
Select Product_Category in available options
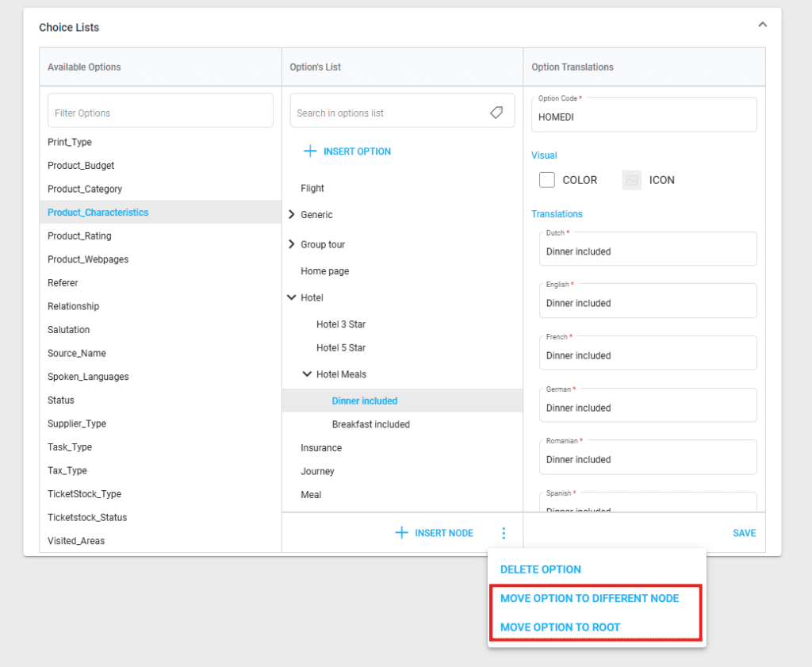coord(85,189)
